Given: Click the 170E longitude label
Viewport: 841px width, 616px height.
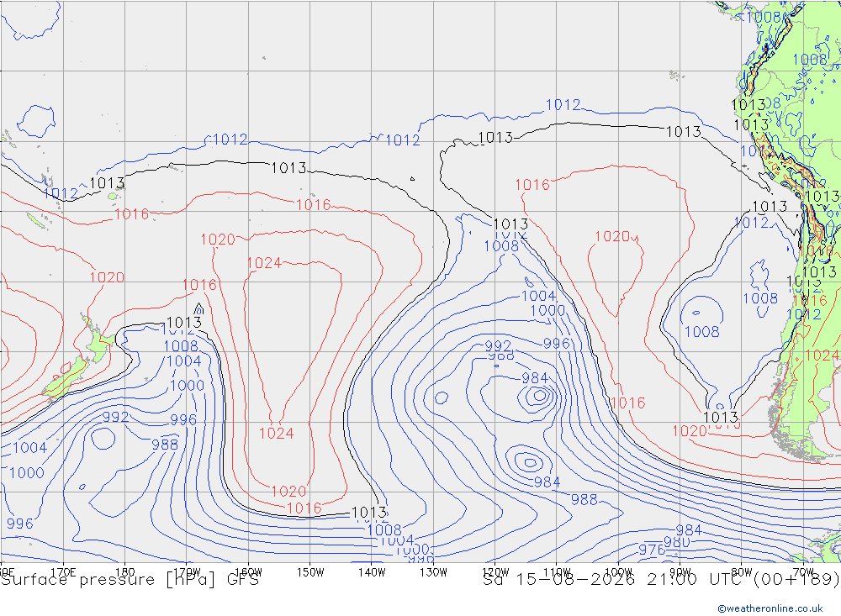Looking at the screenshot, I should pos(63,572).
